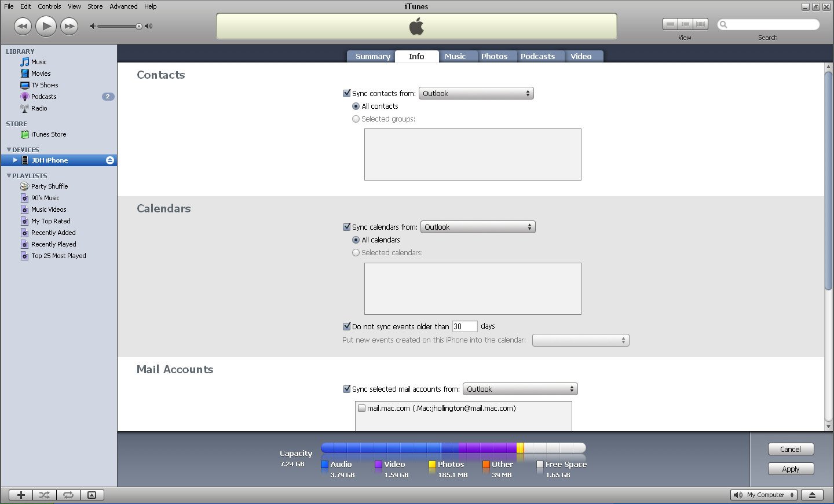
Task: Open the calendars source Outlook dropdown
Action: tap(478, 227)
